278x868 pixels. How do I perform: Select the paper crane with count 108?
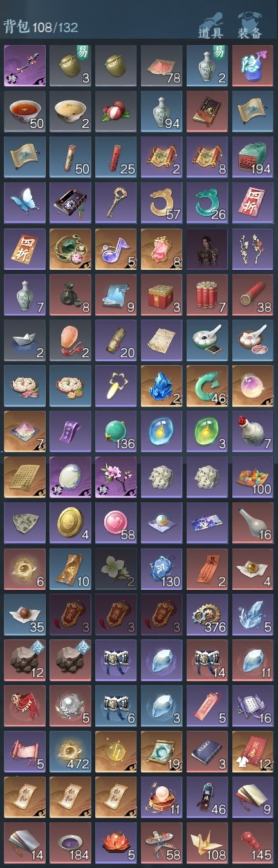pyautogui.click(x=207, y=843)
